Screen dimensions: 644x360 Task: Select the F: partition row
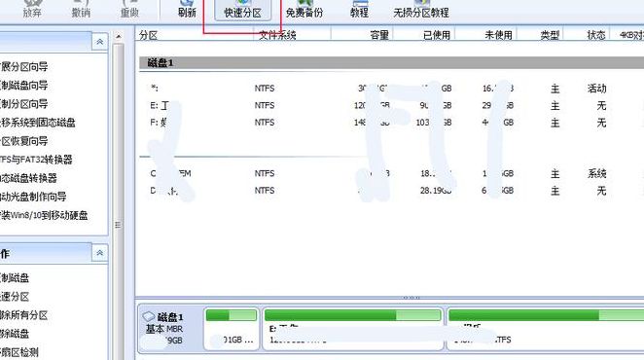tap(391, 123)
